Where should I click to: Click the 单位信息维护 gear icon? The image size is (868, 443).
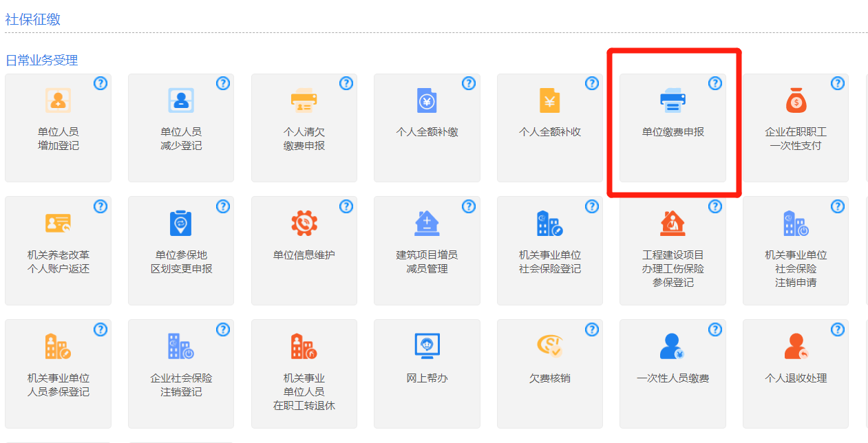pyautogui.click(x=304, y=223)
